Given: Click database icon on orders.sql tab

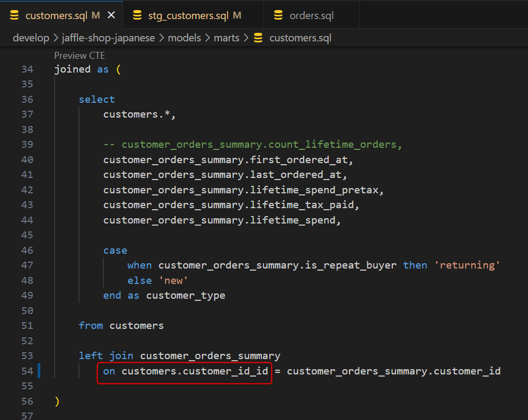Looking at the screenshot, I should click(278, 15).
